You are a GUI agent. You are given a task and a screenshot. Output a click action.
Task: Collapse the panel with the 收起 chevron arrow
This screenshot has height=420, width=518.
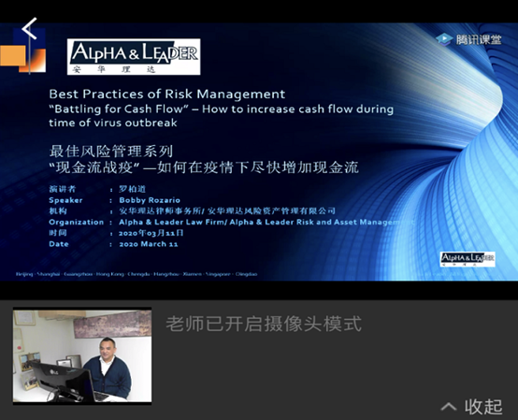coord(449,407)
